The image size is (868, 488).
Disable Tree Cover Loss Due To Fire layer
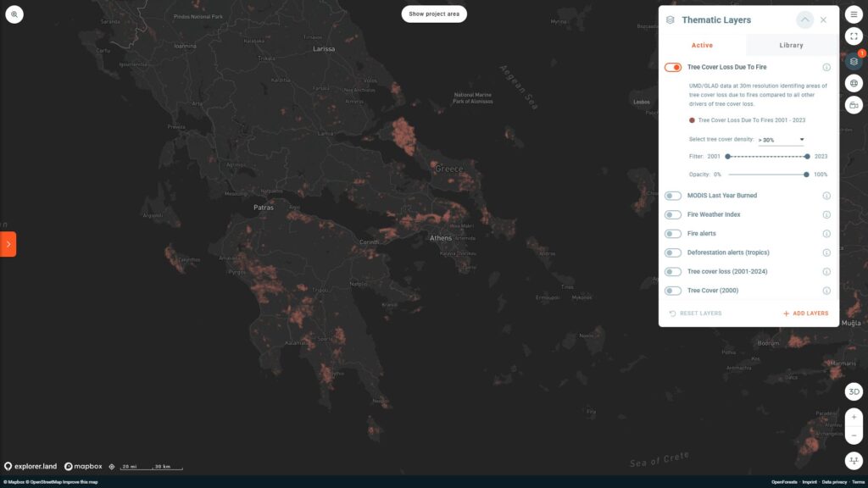(672, 68)
